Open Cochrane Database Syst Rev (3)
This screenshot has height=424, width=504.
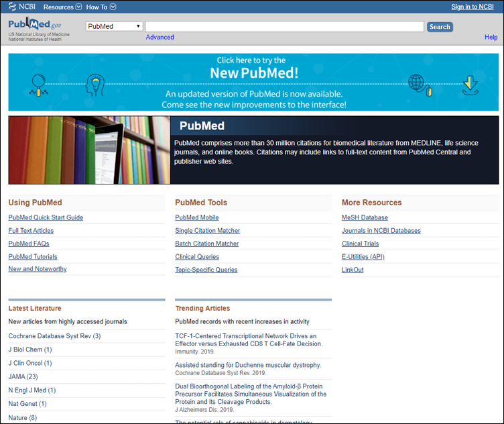[54, 336]
